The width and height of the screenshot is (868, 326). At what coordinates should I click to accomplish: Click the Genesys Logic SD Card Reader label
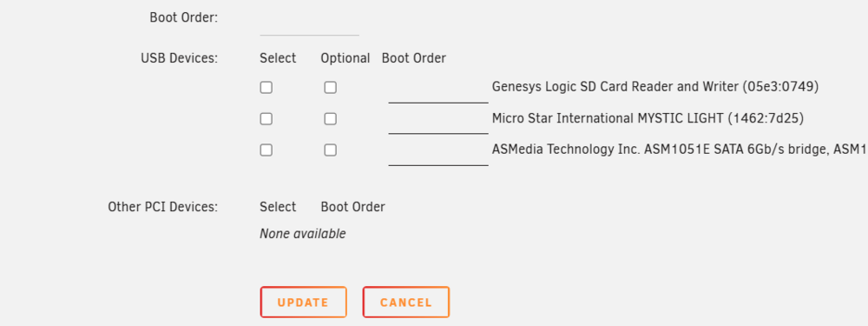pos(654,87)
